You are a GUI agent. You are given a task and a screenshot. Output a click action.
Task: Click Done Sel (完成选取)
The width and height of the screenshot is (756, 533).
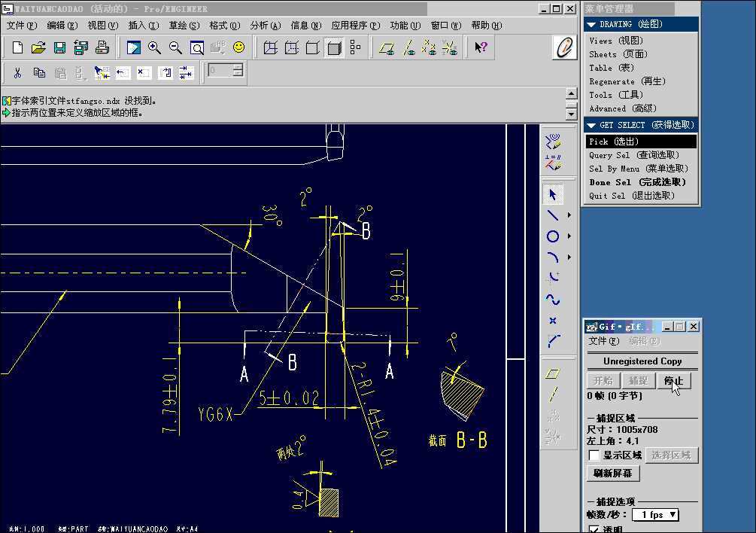click(x=637, y=182)
